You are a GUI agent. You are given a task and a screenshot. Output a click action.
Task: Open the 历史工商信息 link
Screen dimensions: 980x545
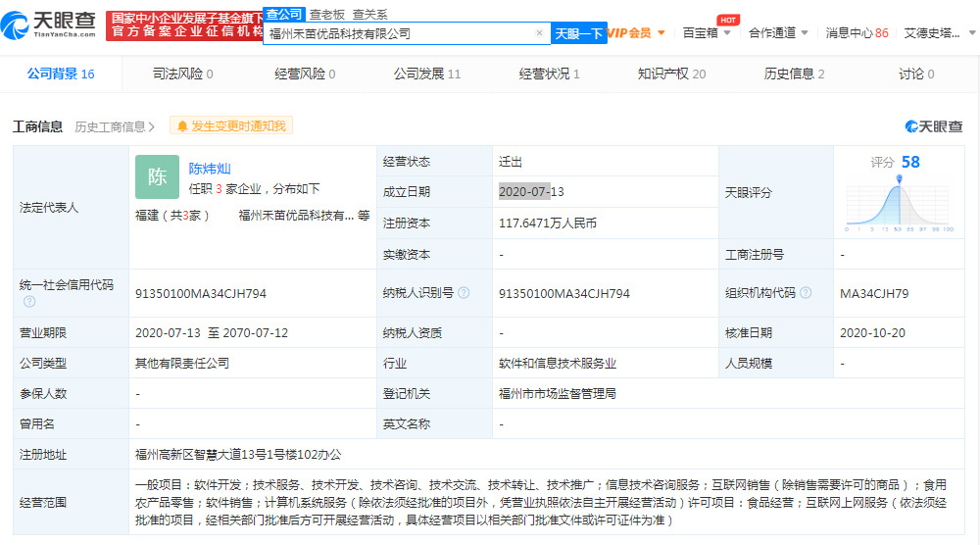[115, 126]
